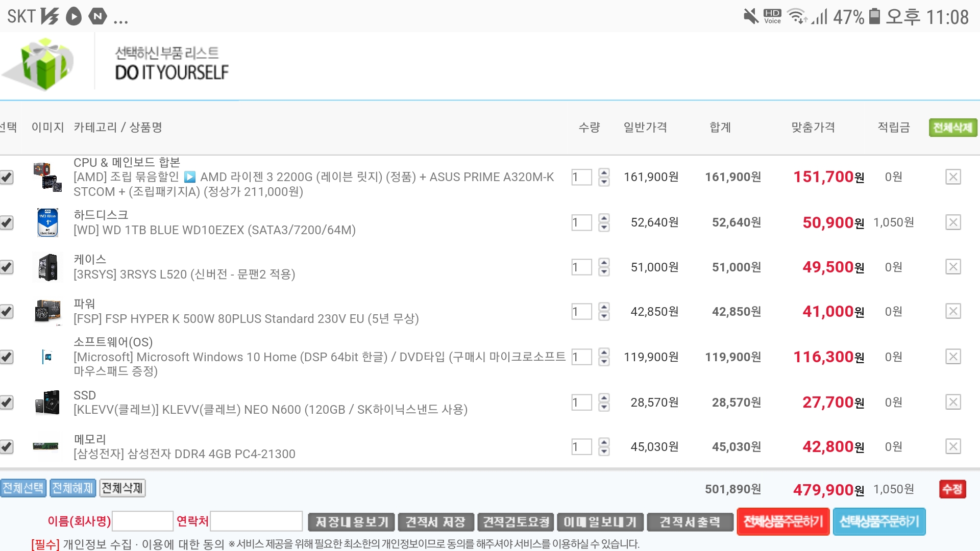The image size is (980, 551).
Task: Click the green 전체삭제 header button
Action: click(952, 127)
